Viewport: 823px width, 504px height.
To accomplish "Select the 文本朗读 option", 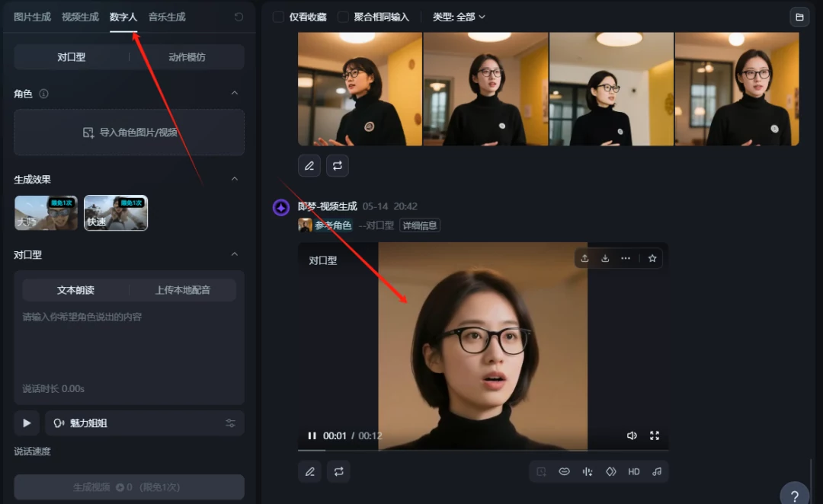I will click(x=75, y=290).
